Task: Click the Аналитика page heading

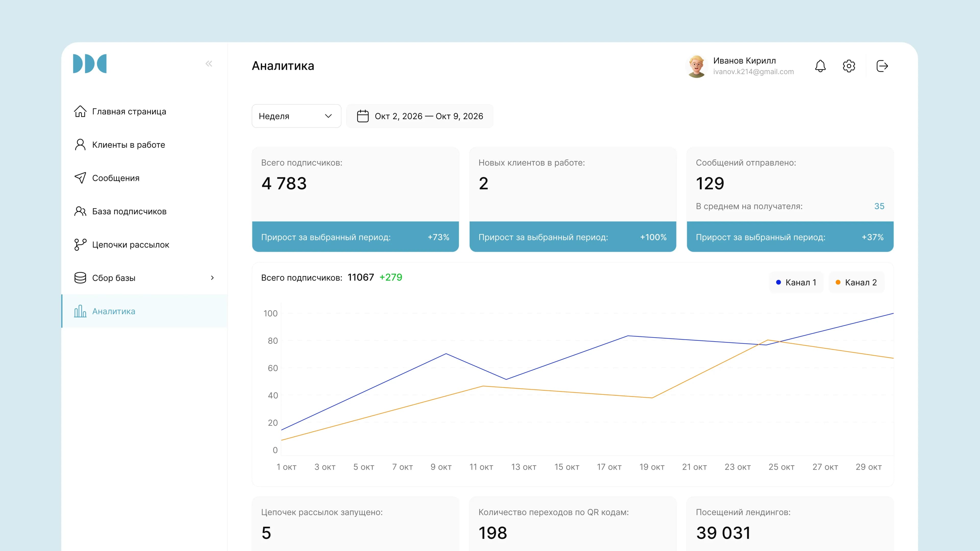Action: (x=283, y=66)
